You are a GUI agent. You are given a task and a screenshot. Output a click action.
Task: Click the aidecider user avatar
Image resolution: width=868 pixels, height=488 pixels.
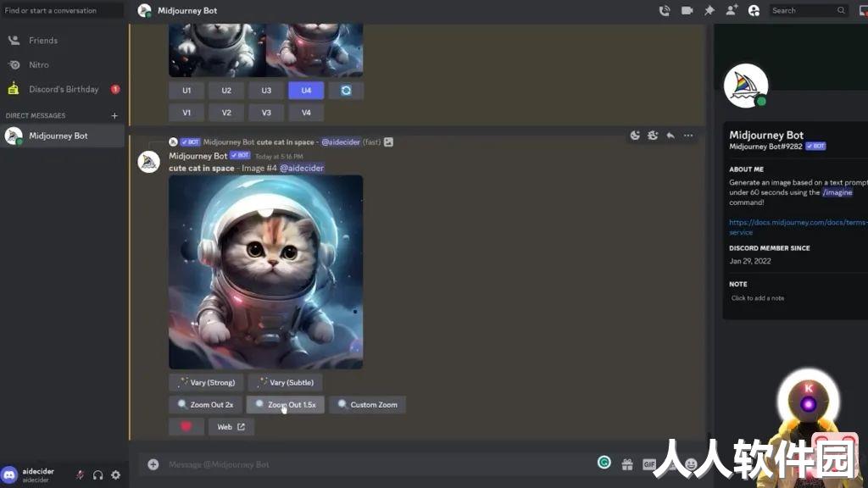(9, 474)
